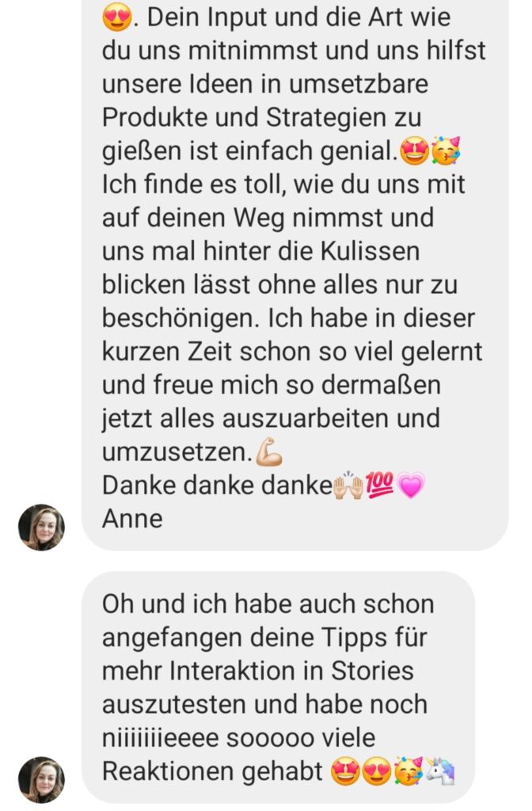This screenshot has height=811, width=532.
Task: Tap the party face emoji beside the unicorn
Action: pos(408,771)
